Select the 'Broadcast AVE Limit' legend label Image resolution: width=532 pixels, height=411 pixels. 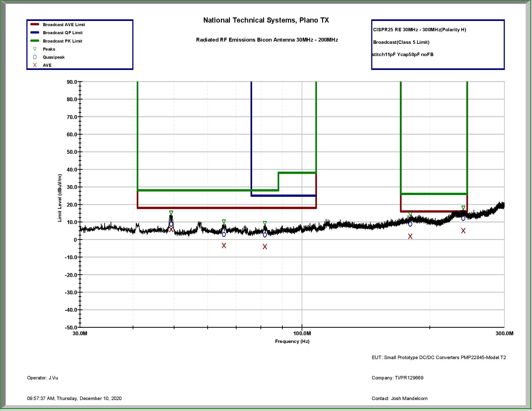point(64,24)
